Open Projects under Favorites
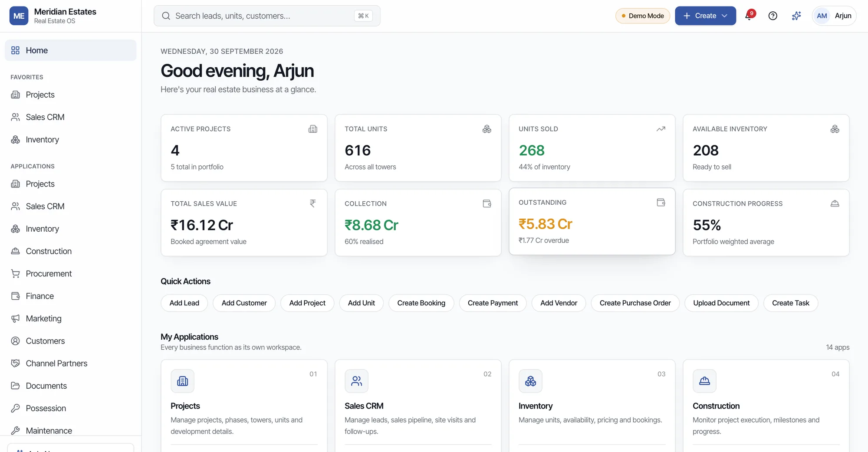The image size is (868, 452). click(71, 95)
